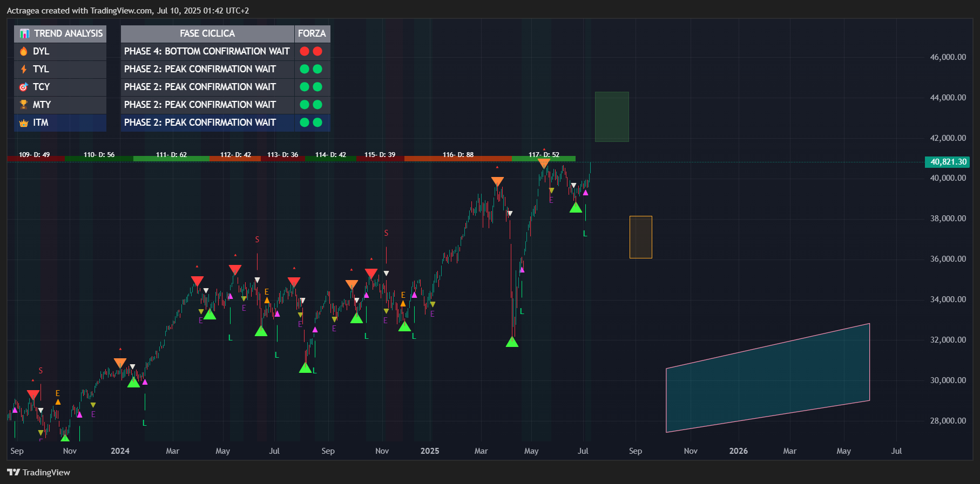Click the green L label below July 2025 candles
This screenshot has width=980, height=484.
coord(585,234)
